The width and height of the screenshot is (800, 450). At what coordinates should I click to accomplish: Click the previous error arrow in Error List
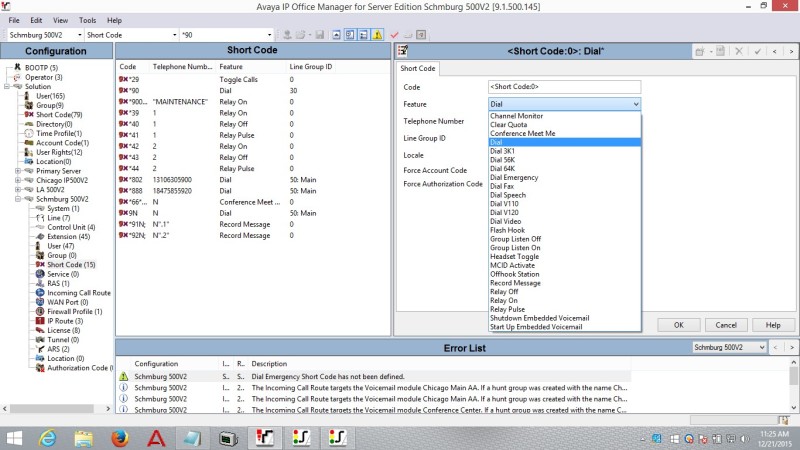pyautogui.click(x=776, y=347)
